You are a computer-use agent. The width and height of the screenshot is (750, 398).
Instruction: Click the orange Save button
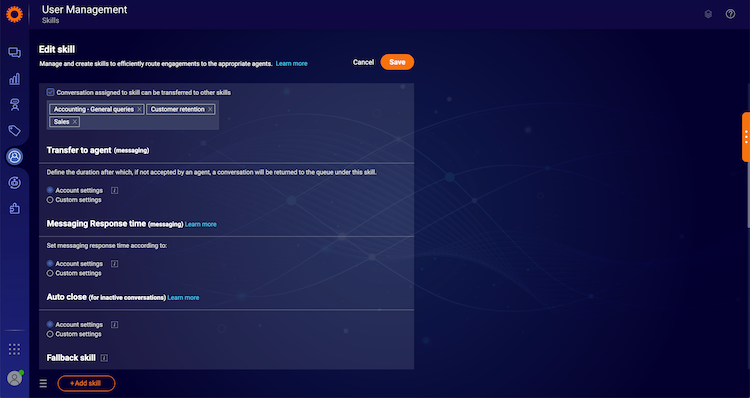tap(397, 62)
